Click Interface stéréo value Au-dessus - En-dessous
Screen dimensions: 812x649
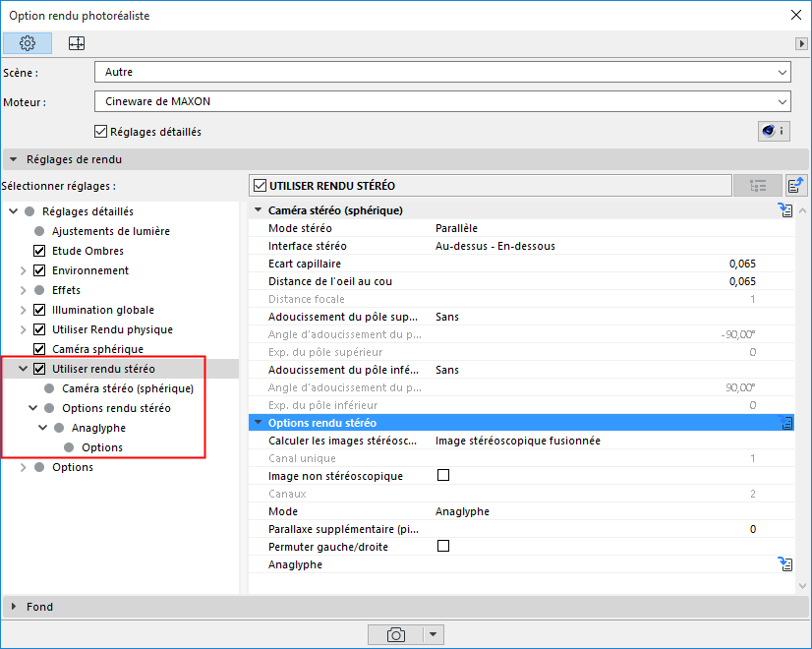coord(495,246)
